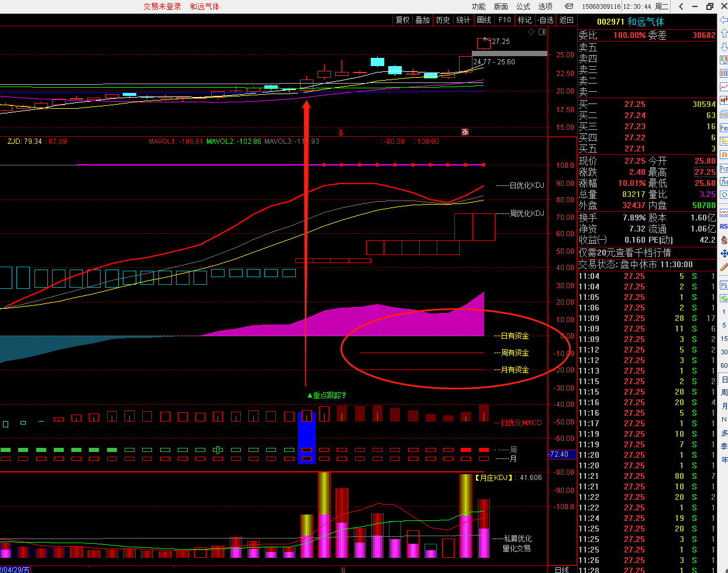The width and height of the screenshot is (728, 573).
Task: Click the FIZ sidebar icon
Action: point(724,168)
